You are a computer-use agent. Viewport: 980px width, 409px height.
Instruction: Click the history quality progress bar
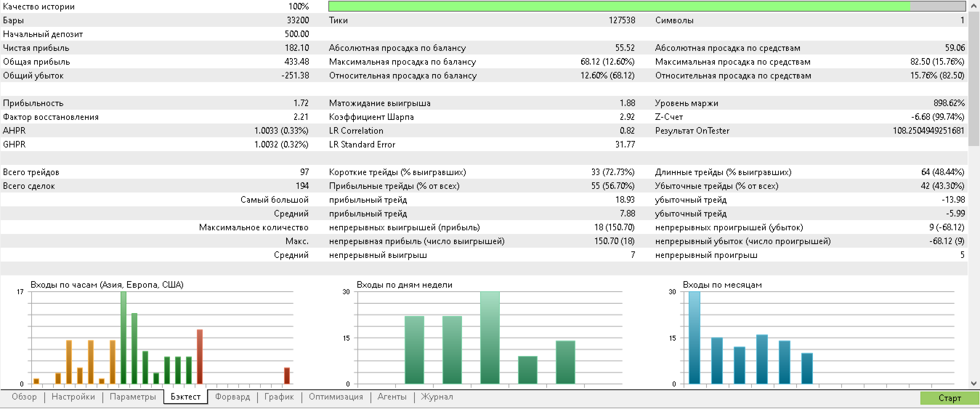pos(647,7)
